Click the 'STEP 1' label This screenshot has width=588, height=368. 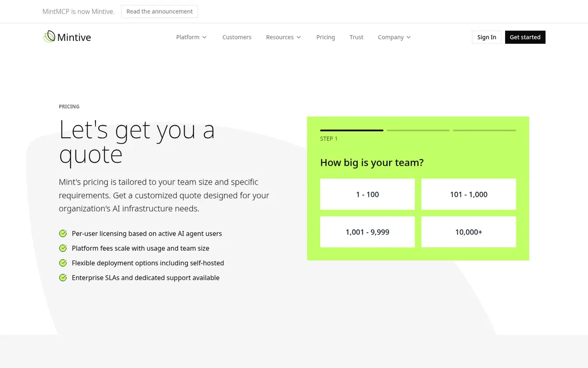329,139
